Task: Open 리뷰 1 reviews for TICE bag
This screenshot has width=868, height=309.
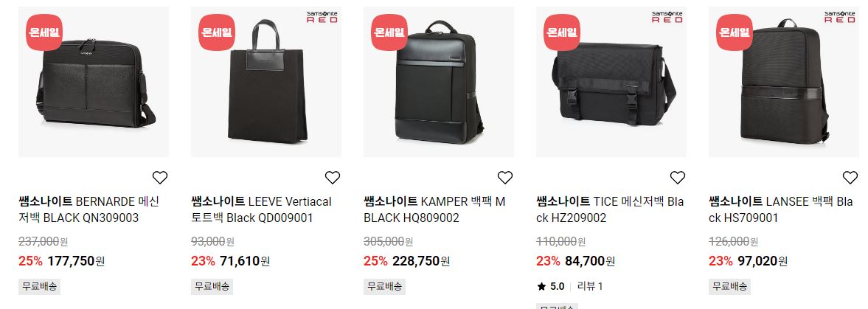Action: [590, 286]
